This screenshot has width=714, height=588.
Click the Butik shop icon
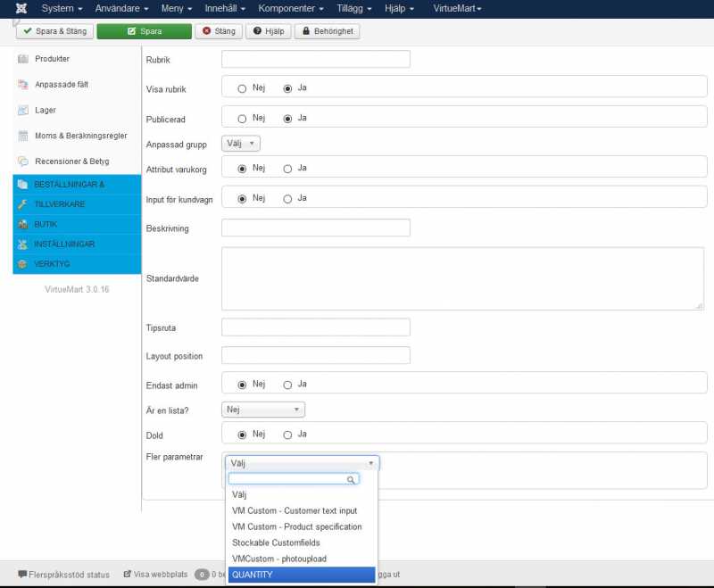pos(22,224)
